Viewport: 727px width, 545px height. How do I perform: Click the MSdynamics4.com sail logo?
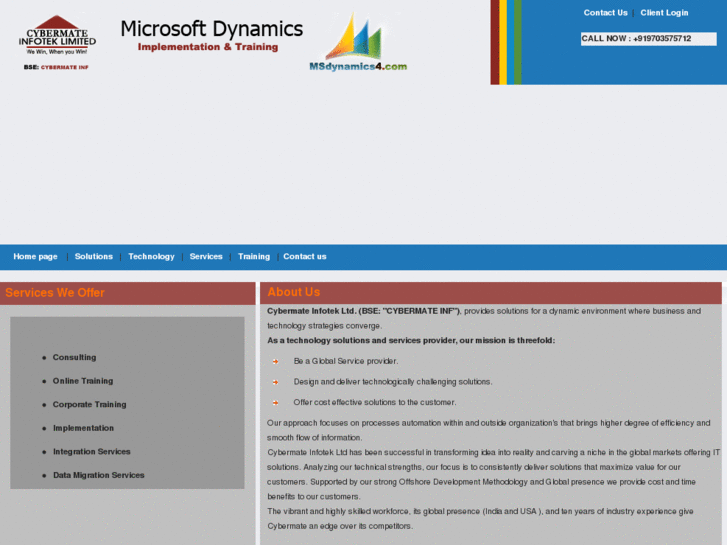[x=358, y=42]
